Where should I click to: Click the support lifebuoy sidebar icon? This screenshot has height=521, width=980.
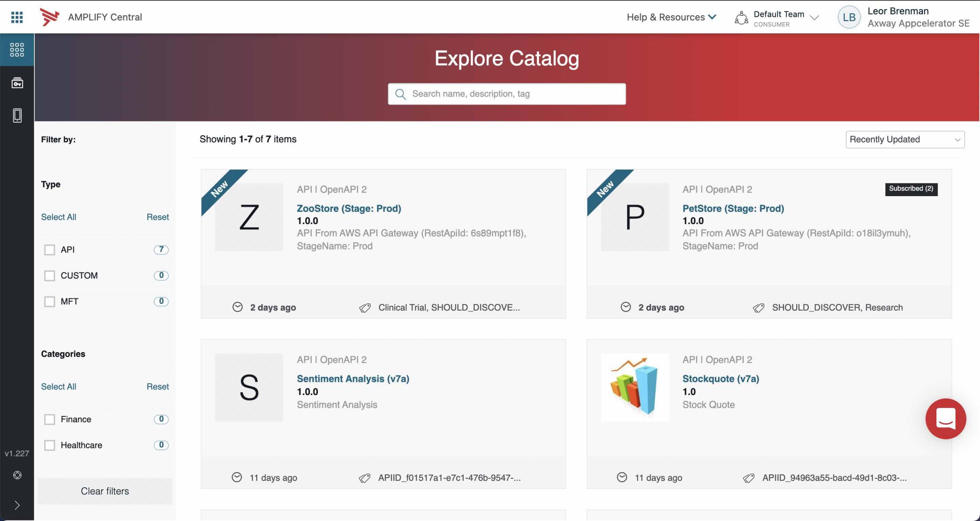[17, 475]
